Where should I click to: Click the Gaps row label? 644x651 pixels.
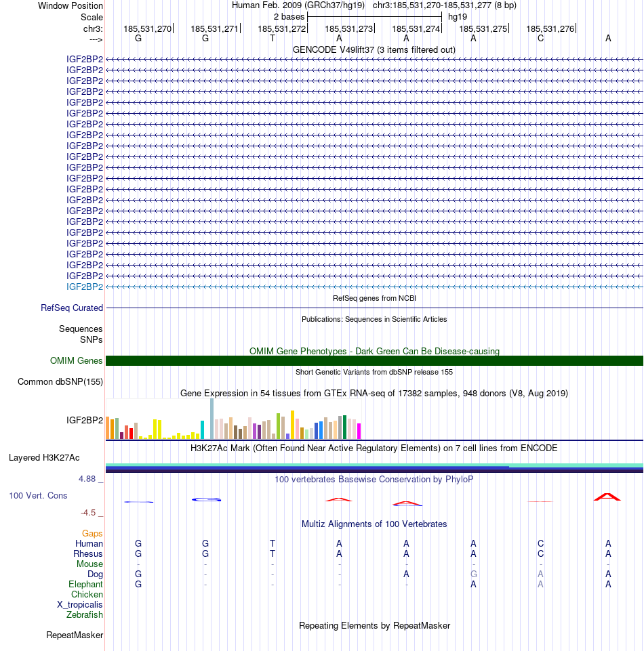[92, 534]
